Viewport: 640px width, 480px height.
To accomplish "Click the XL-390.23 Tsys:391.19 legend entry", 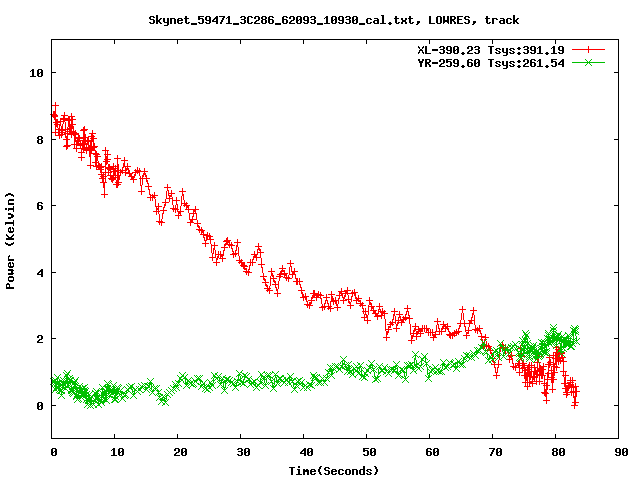I will (x=491, y=50).
